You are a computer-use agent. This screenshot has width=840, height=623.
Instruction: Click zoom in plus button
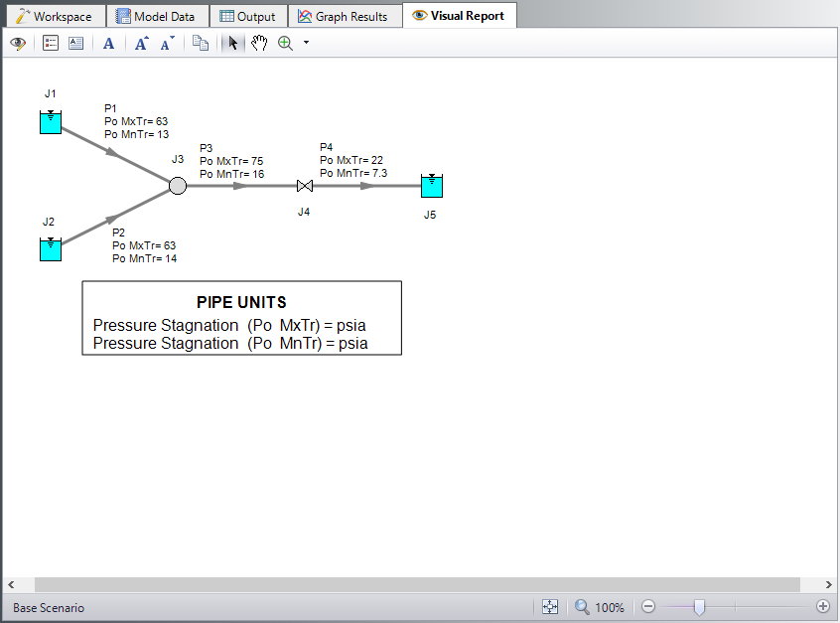(822, 607)
